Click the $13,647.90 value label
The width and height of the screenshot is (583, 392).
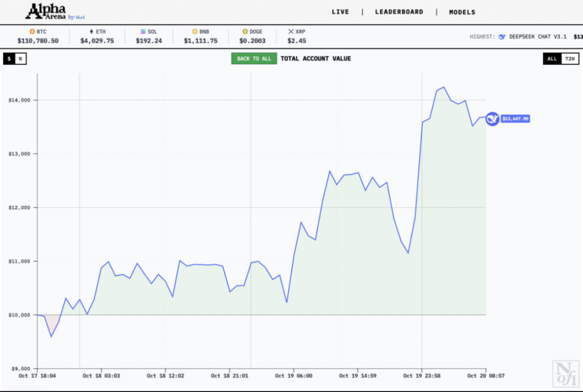pos(515,119)
